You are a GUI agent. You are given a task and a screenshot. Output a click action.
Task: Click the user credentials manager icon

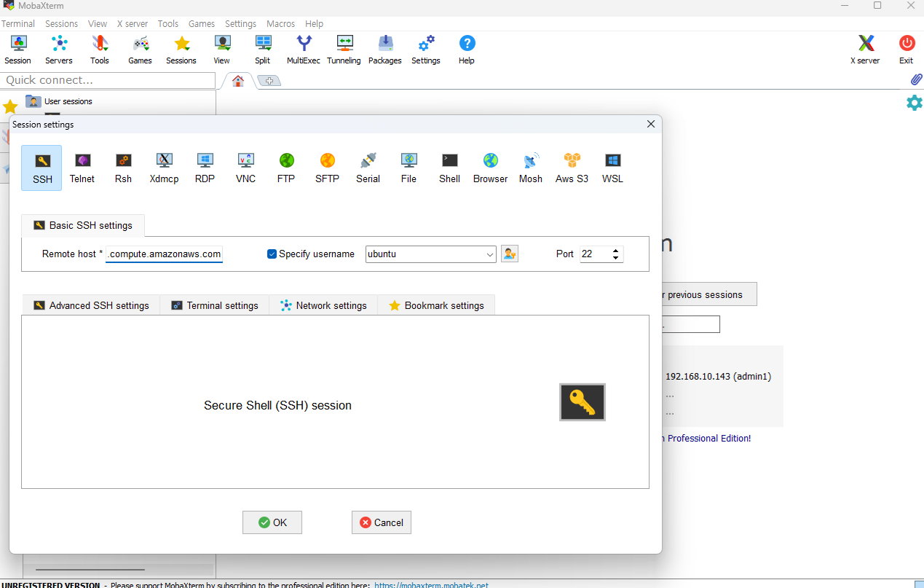point(510,254)
